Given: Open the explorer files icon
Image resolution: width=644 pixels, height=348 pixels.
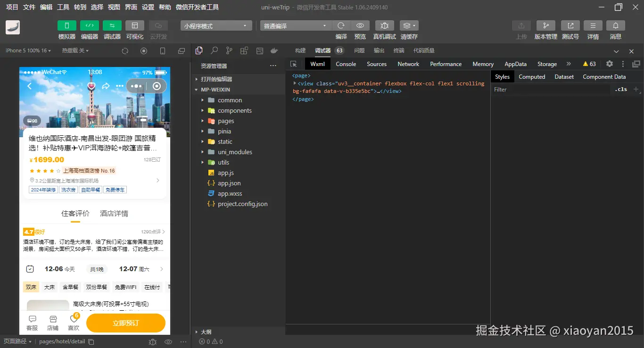Looking at the screenshot, I should (199, 50).
